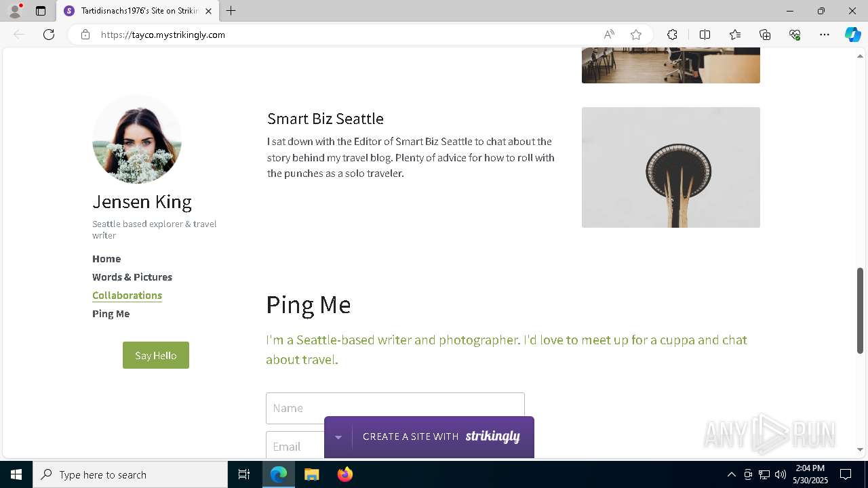Click the vertical scrollbar thumb

(x=860, y=310)
